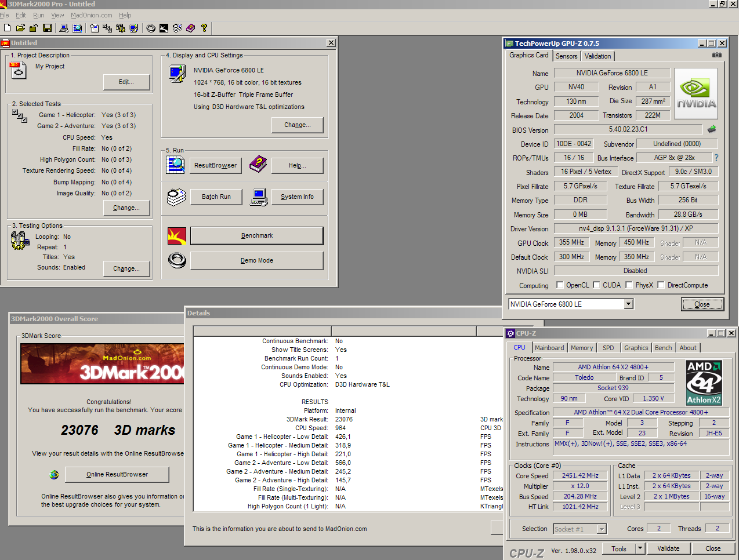Open the MadOnion.com menu

pyautogui.click(x=91, y=15)
